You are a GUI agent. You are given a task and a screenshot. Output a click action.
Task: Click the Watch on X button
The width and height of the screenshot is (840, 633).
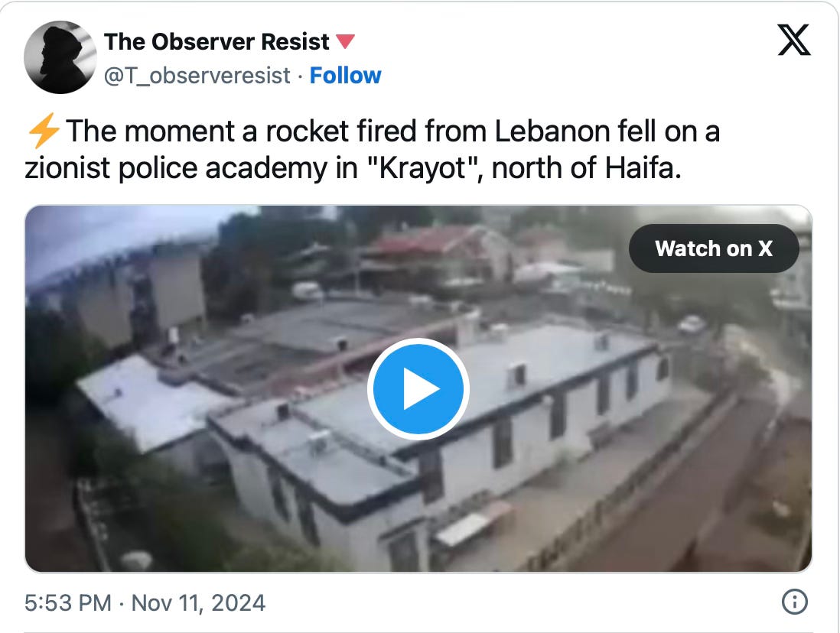(x=714, y=248)
